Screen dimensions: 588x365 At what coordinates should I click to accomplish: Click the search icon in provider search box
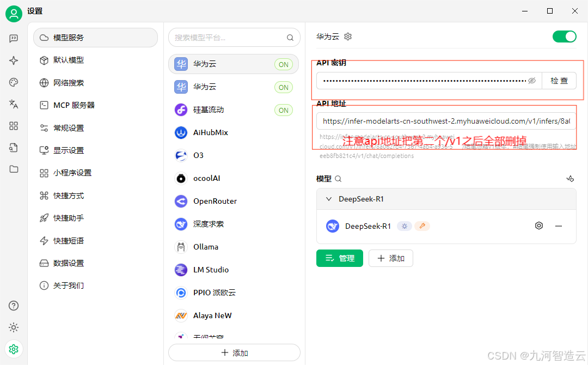click(290, 38)
